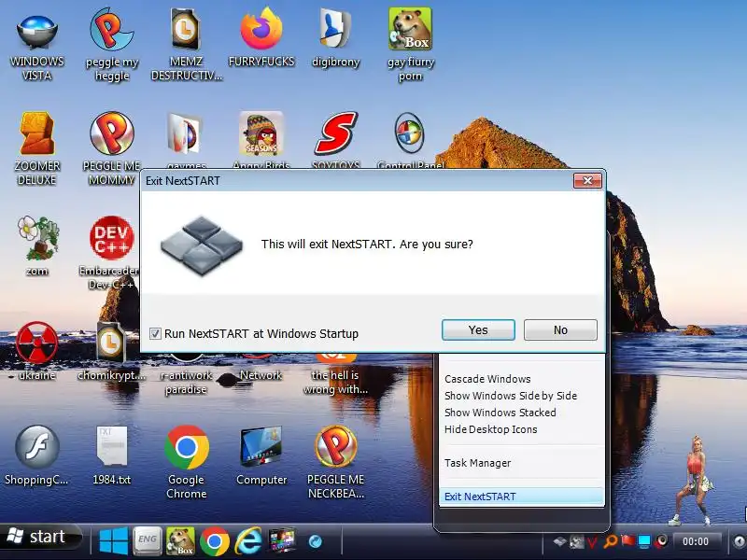Choose Show Windows Side by Side
747x560 pixels.
point(510,396)
